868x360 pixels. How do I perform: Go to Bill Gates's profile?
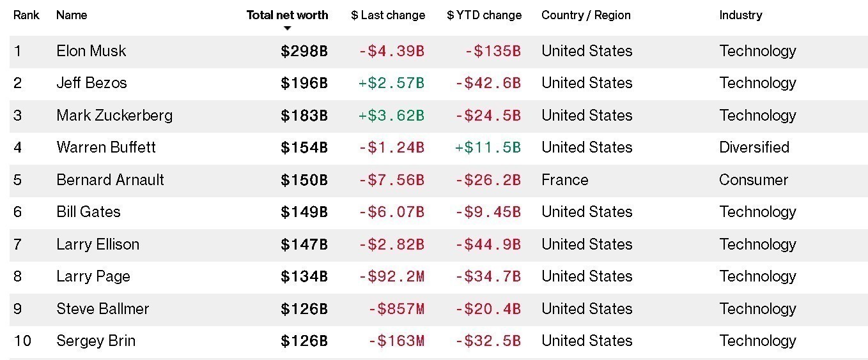pos(88,212)
